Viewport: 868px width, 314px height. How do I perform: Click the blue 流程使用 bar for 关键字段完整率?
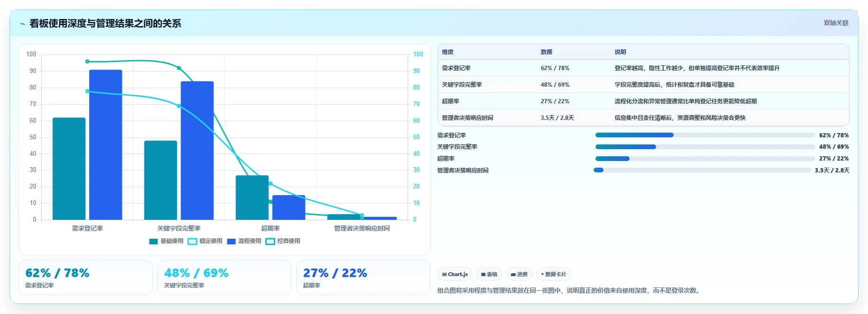(x=197, y=151)
